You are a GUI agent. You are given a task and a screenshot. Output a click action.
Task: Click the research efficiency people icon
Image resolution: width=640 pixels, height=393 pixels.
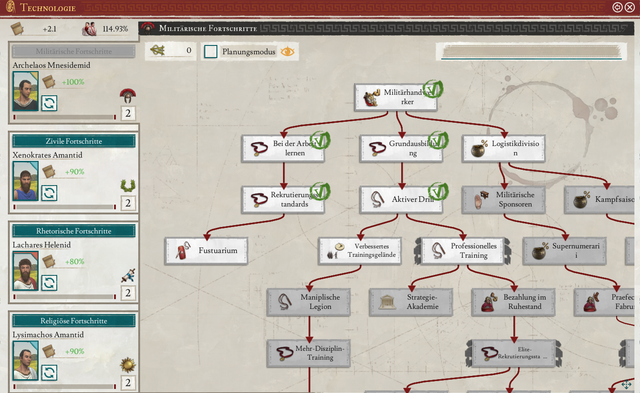click(x=89, y=29)
